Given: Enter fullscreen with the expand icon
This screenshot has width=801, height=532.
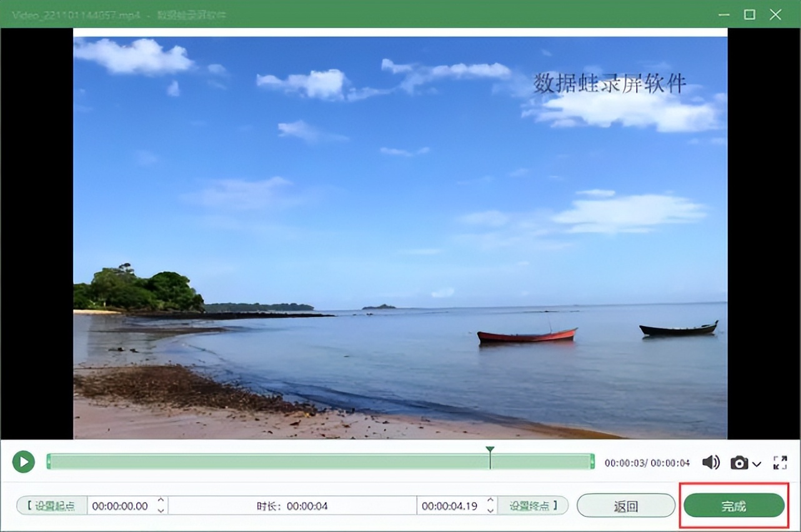Looking at the screenshot, I should (x=780, y=463).
